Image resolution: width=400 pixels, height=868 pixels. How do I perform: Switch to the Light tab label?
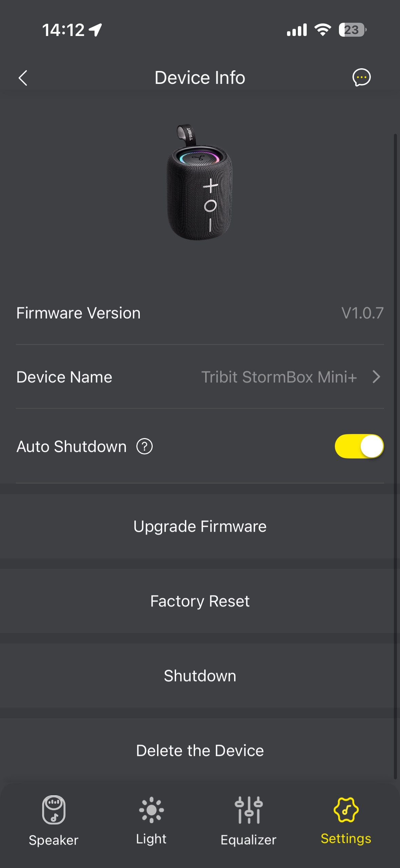point(151,839)
